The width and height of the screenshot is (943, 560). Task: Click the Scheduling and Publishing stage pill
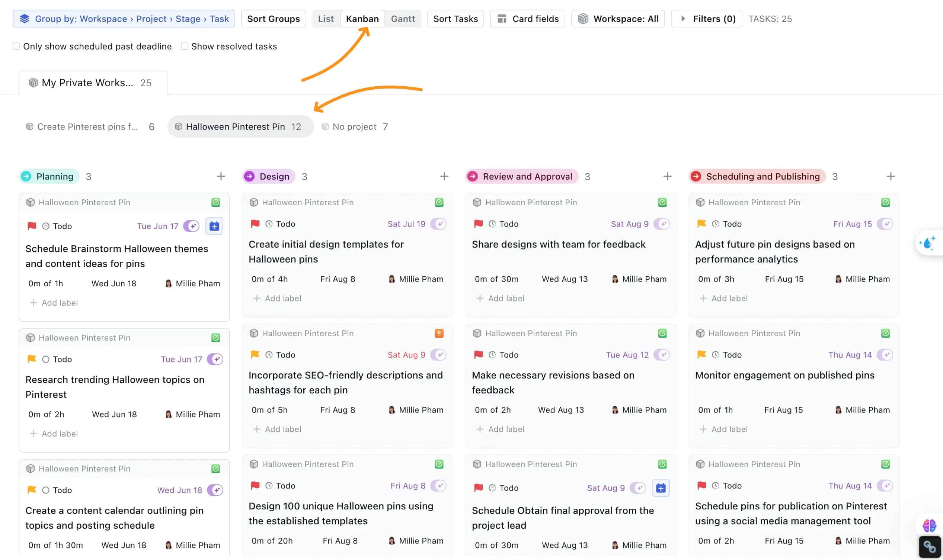757,176
